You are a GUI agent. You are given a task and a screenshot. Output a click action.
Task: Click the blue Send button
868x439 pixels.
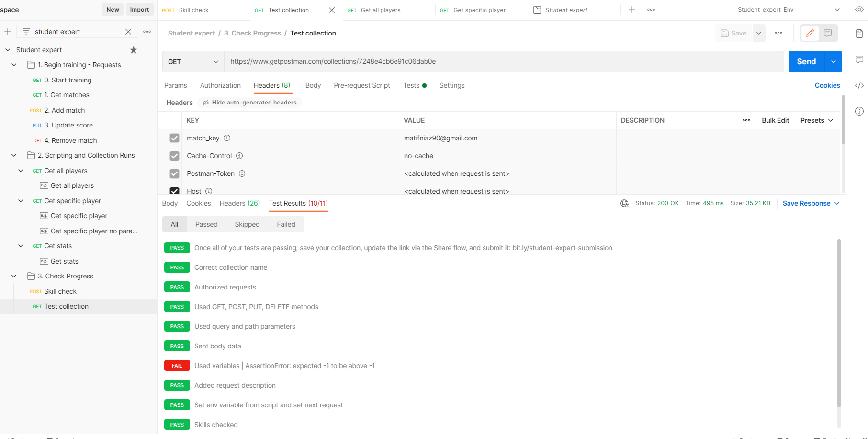(806, 62)
